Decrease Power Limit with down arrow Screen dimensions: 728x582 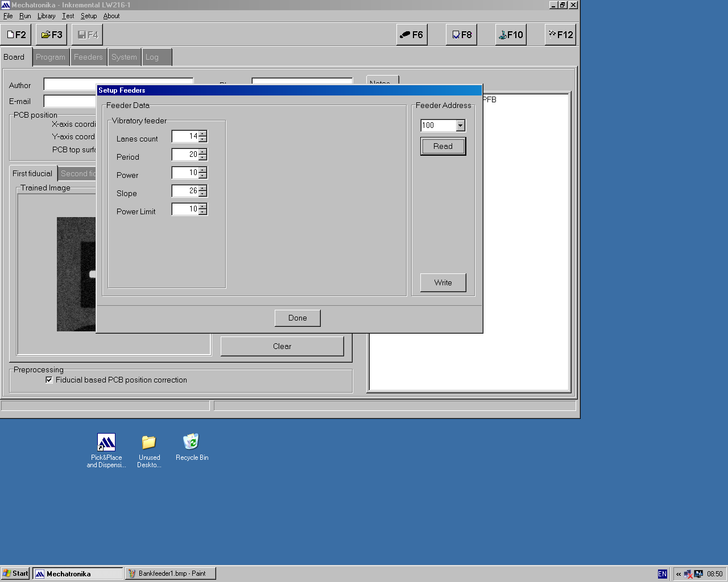tap(202, 212)
